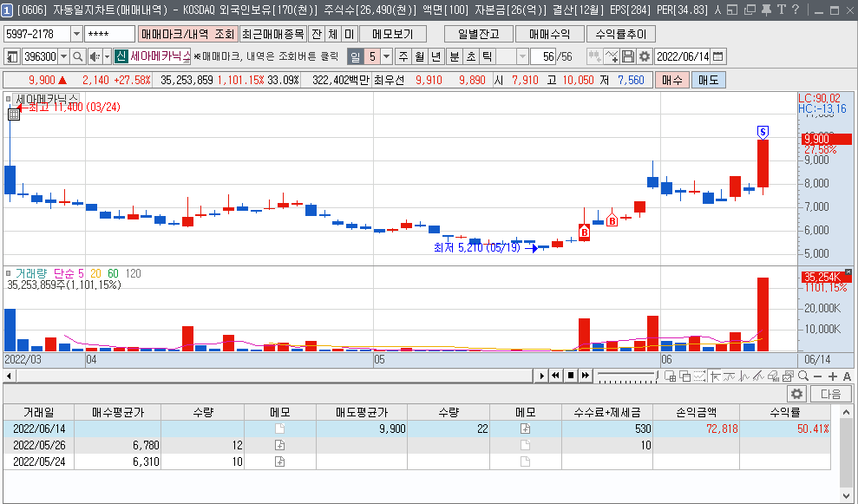Toggle the 월 monthly period button
Image resolution: width=858 pixels, height=504 pixels.
[420, 56]
